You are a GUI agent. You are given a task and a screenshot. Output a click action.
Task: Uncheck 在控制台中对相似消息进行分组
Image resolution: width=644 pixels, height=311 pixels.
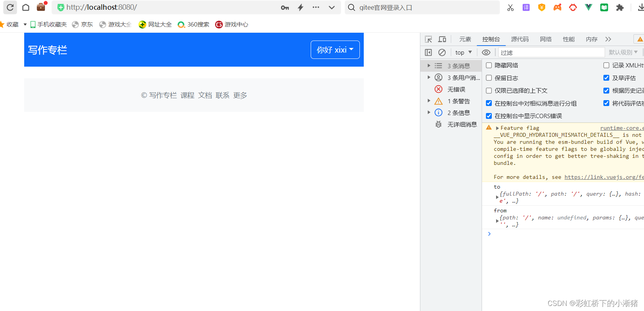(489, 103)
